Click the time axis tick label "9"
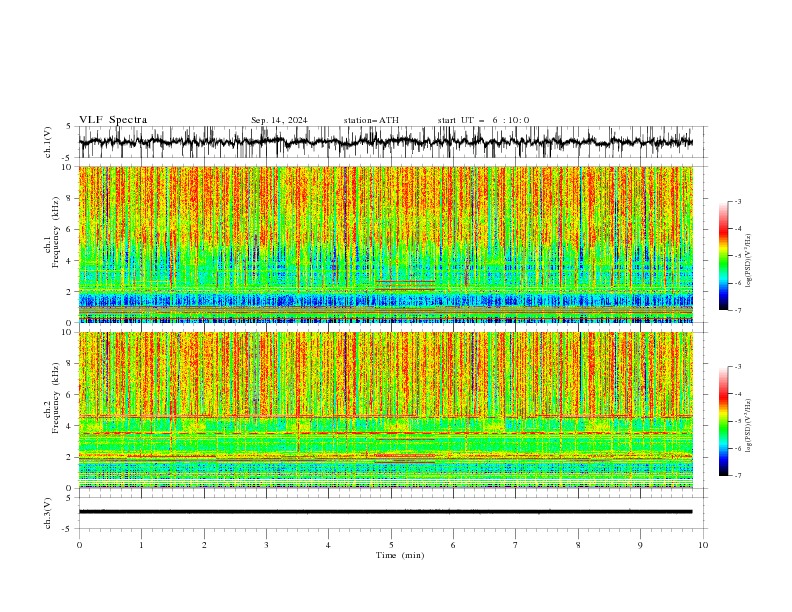792x612 pixels. 640,545
